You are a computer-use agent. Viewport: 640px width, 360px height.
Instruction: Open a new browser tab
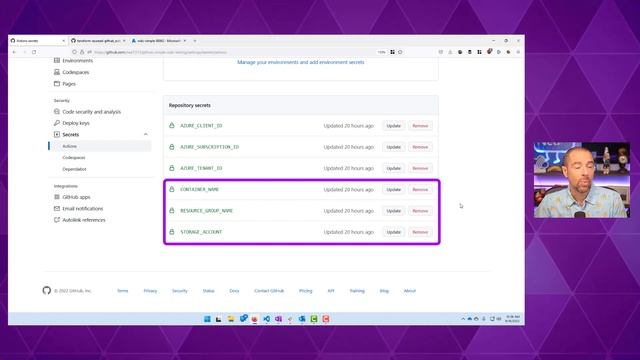pyautogui.click(x=195, y=41)
